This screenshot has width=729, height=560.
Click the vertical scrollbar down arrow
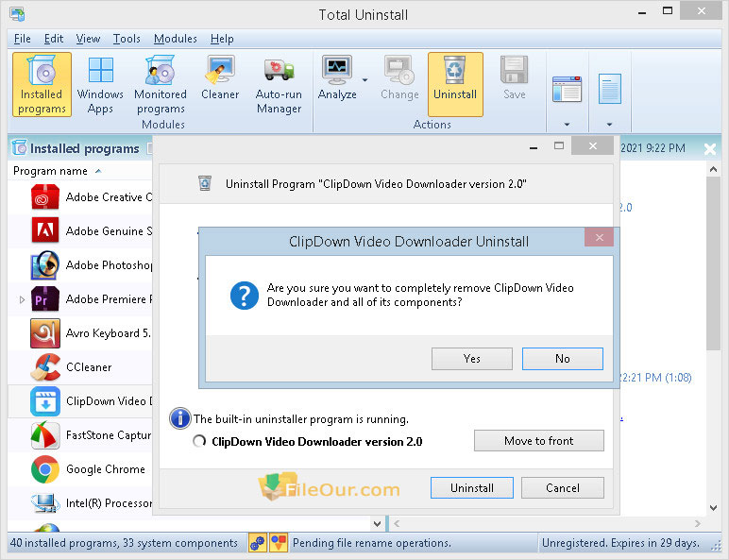pos(713,507)
